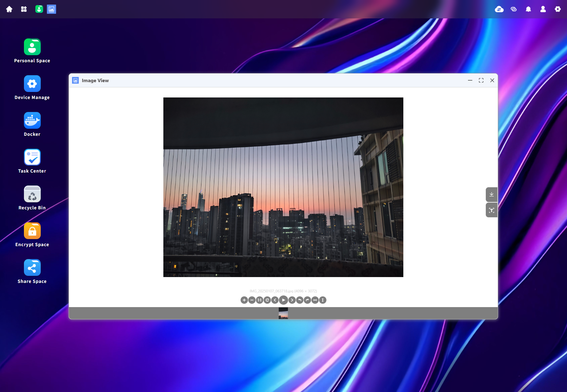Click the circular reset/refresh arrow button

[x=267, y=300]
